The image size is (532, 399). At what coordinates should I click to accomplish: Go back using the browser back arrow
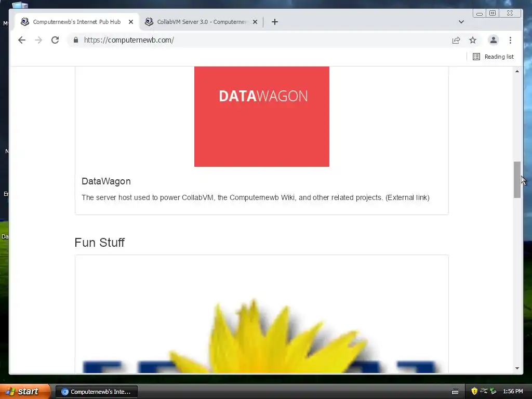click(x=22, y=40)
